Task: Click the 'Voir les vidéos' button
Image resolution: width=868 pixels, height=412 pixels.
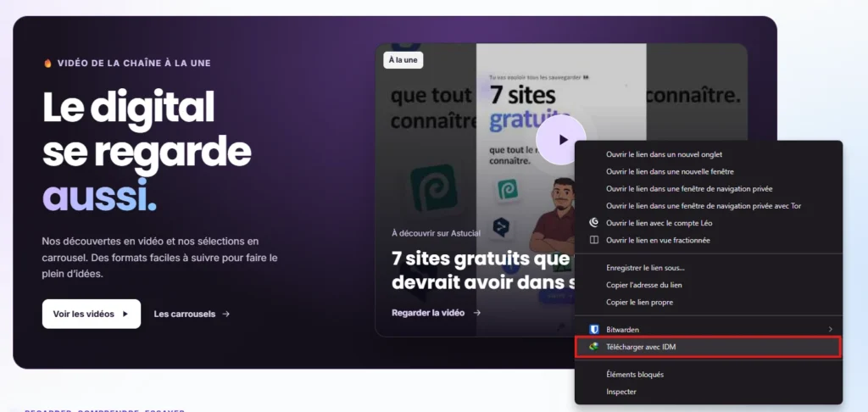Action: tap(92, 314)
